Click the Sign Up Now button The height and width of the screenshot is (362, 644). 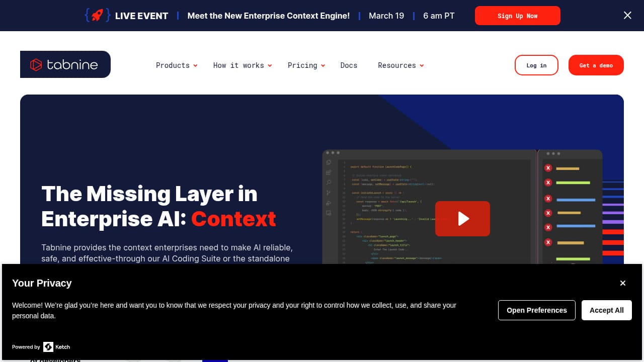pos(517,16)
